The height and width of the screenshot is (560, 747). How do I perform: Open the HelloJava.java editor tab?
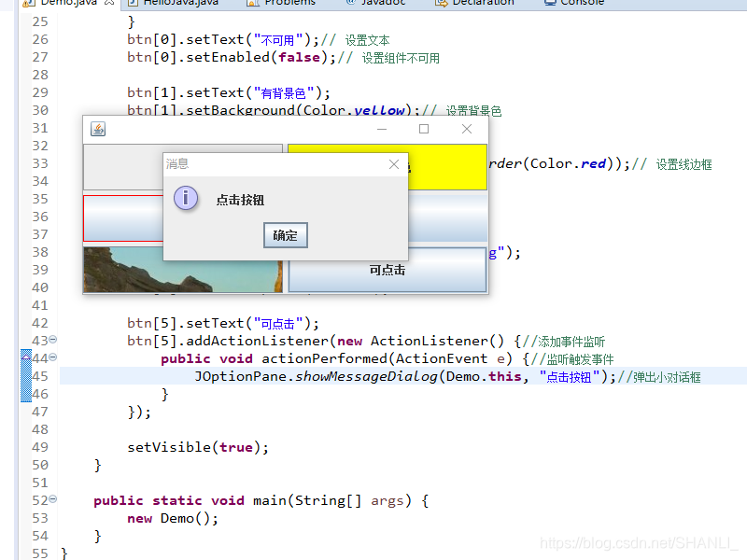173,3
